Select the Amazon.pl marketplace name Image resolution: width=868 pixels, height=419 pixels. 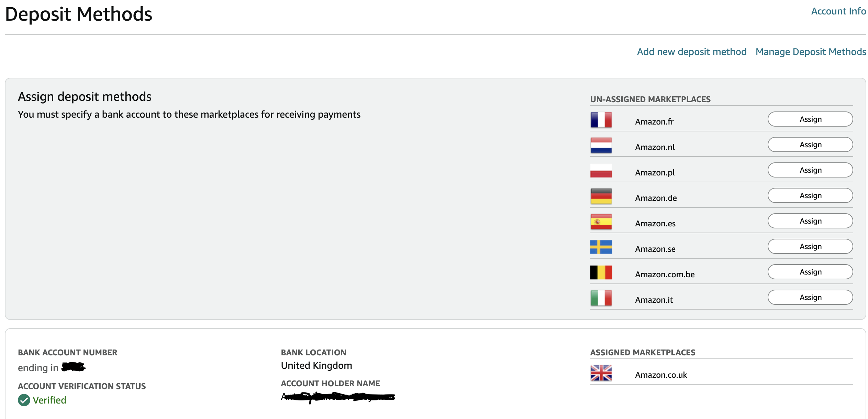[x=655, y=172]
